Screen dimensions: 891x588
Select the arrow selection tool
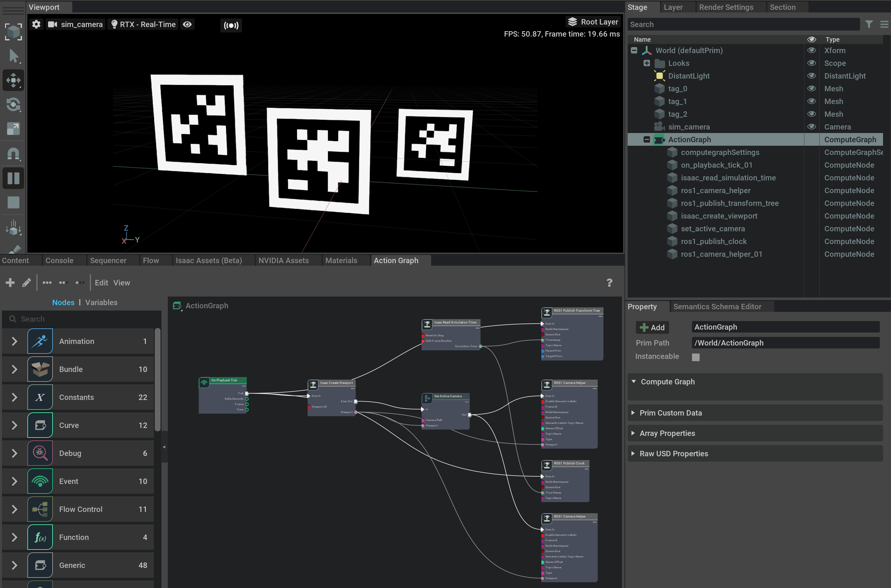click(x=13, y=56)
